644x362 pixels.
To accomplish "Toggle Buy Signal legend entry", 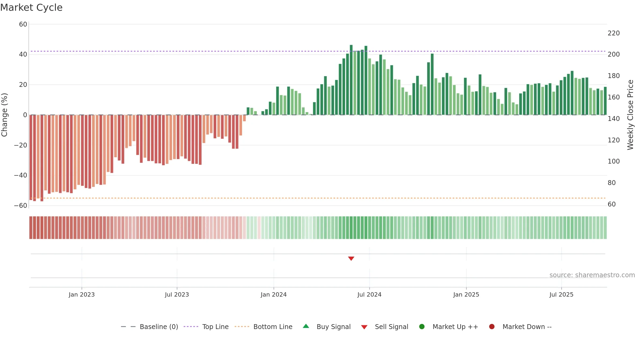I will 327,327.
